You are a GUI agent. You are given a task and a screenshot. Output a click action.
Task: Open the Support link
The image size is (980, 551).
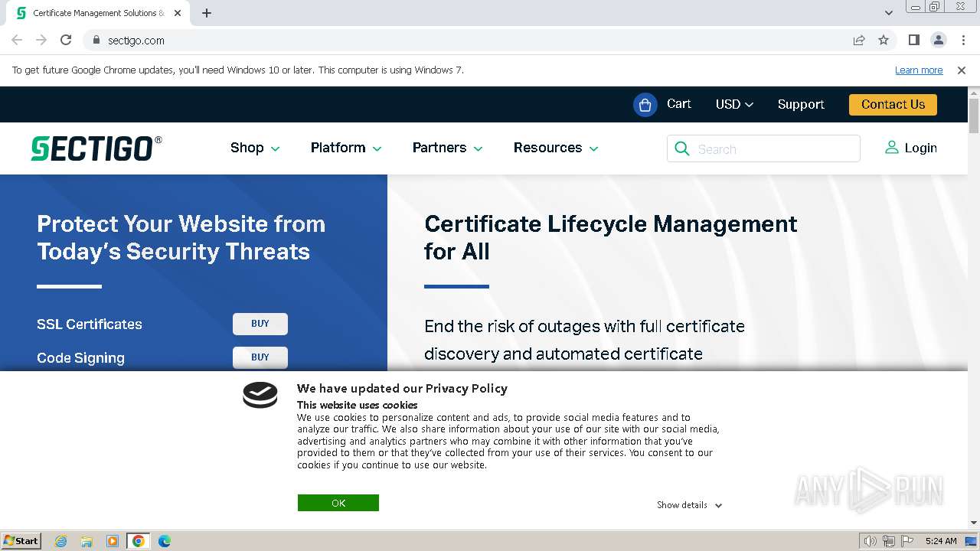click(x=801, y=104)
